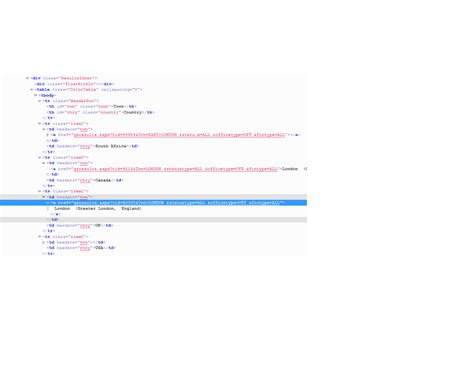Select the td row reading USA
Image resolution: width=474 pixels, height=376 pixels.
click(x=81, y=248)
